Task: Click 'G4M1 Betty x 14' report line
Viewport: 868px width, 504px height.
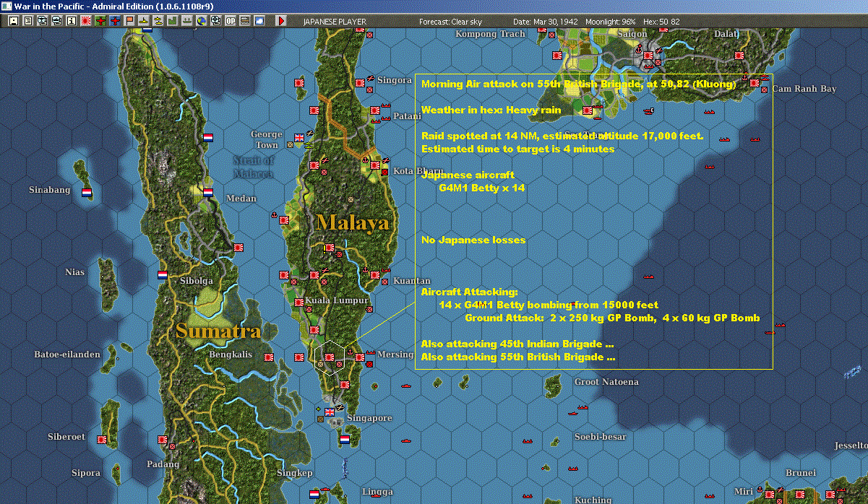Action: click(481, 188)
